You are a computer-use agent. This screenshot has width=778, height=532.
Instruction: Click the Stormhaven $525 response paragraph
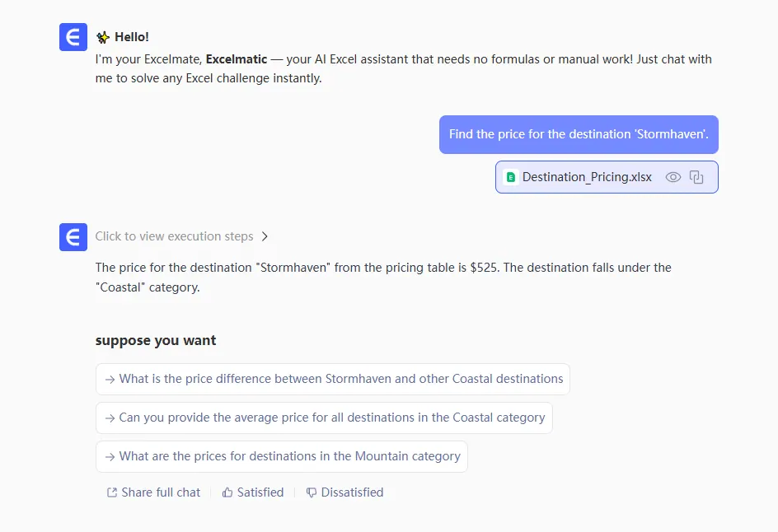point(383,278)
